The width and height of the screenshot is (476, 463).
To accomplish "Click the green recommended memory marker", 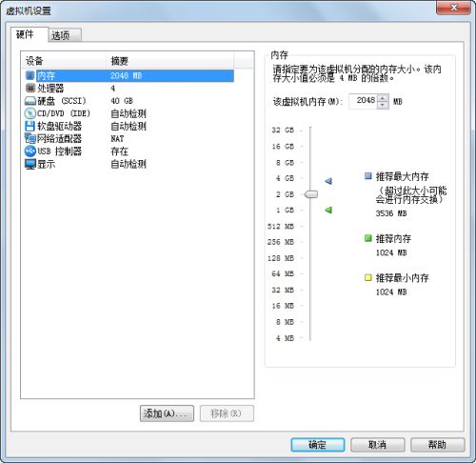I will point(328,210).
